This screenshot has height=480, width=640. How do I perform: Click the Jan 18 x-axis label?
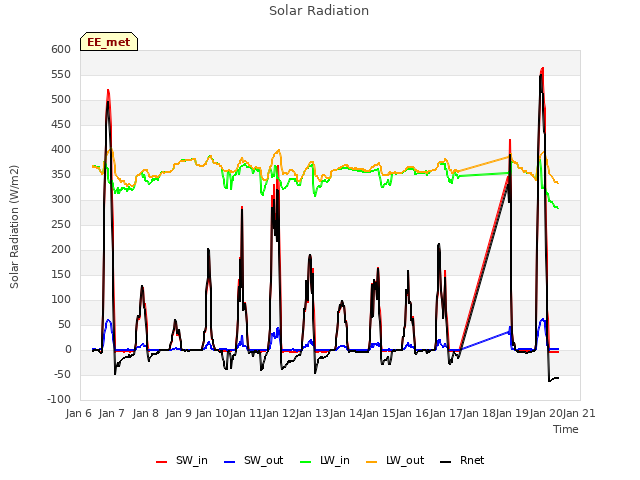tap(479, 413)
